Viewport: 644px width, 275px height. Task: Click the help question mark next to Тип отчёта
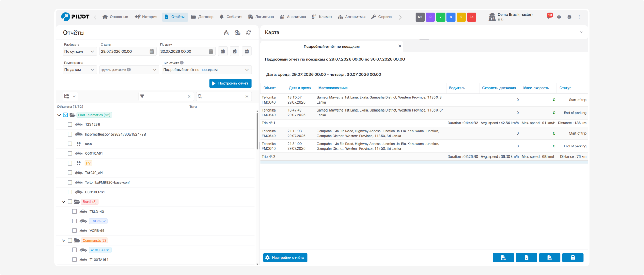[182, 63]
